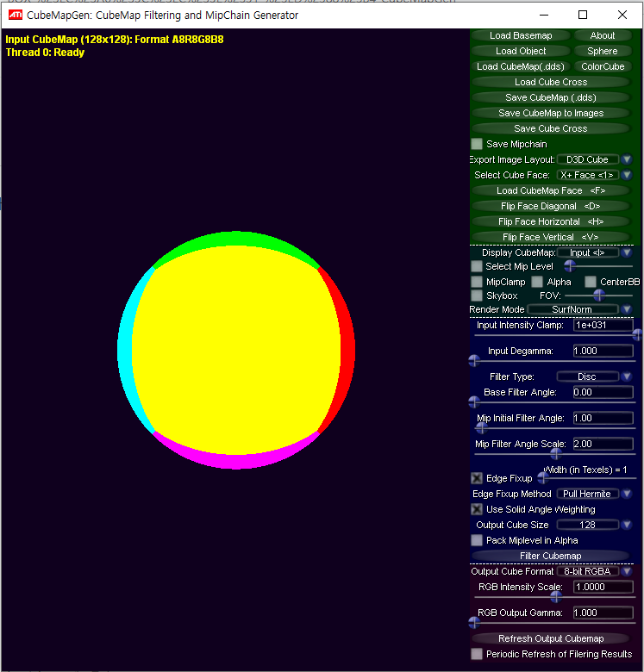Select the Sphere object button
644x672 pixels.
[603, 51]
